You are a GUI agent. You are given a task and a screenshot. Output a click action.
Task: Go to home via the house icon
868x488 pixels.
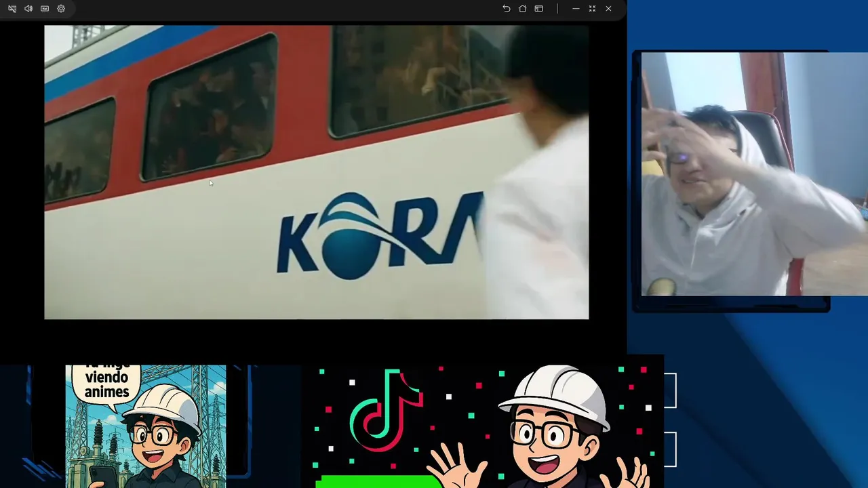(522, 9)
